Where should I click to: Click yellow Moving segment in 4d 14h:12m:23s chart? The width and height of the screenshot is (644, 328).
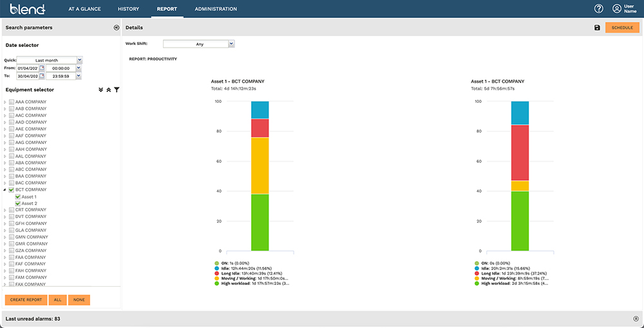pos(260,166)
